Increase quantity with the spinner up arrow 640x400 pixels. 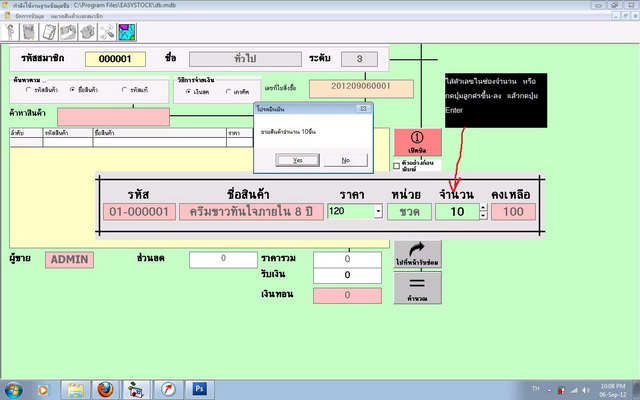[x=484, y=208]
